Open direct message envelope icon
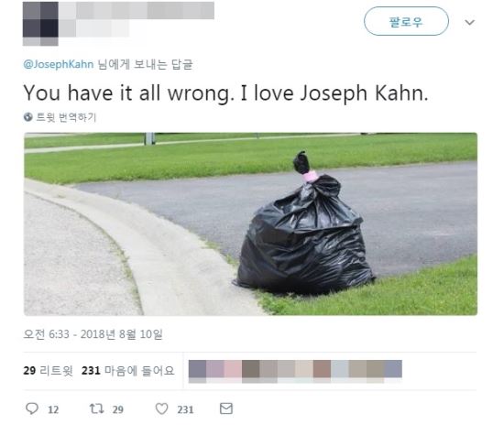Image resolution: width=504 pixels, height=435 pixels. coord(226,408)
